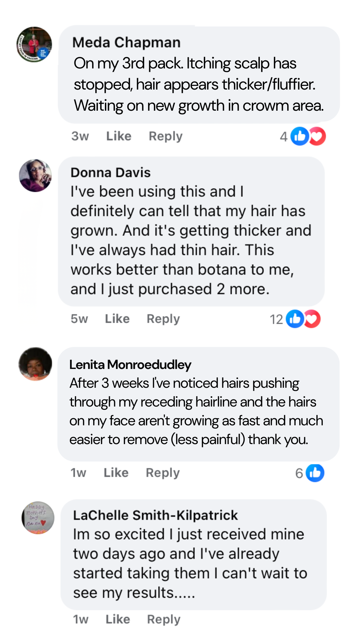Image resolution: width=362 pixels, height=644 pixels.
Task: Reply to LaChelle Smith-Kilpatrick's comment
Action: click(x=164, y=619)
